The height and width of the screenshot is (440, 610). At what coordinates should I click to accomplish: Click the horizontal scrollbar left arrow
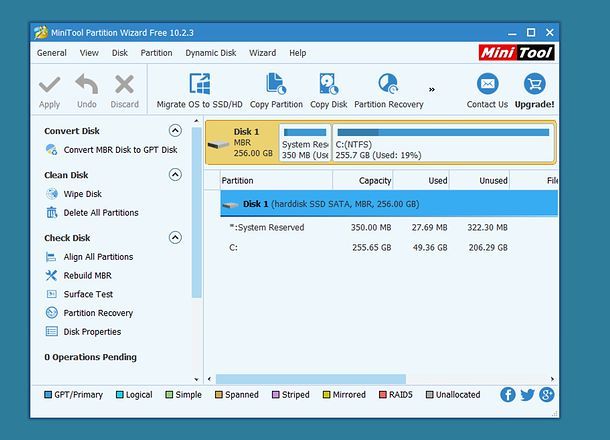[x=209, y=379]
